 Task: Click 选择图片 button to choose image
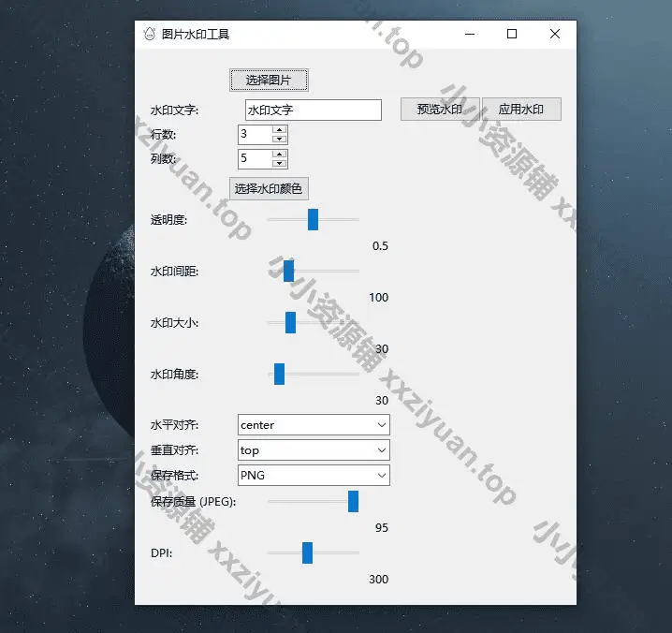point(269,80)
